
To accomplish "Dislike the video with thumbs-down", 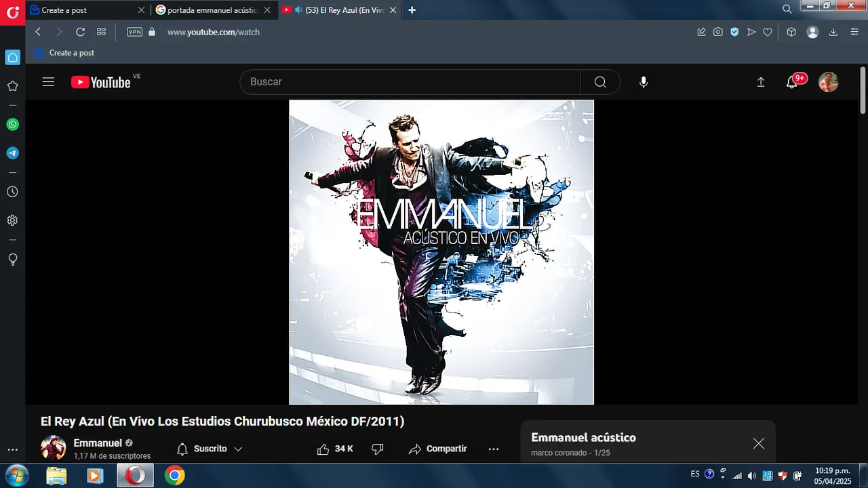I will [378, 449].
